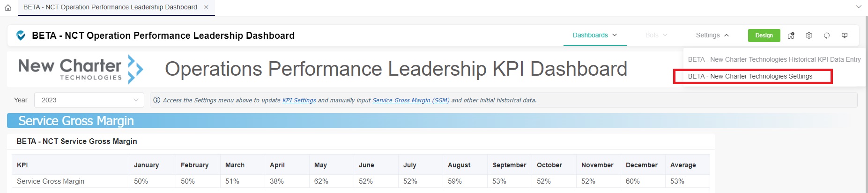The height and width of the screenshot is (193, 868).
Task: Click the add-to-home icon beside Design
Action: tap(791, 36)
